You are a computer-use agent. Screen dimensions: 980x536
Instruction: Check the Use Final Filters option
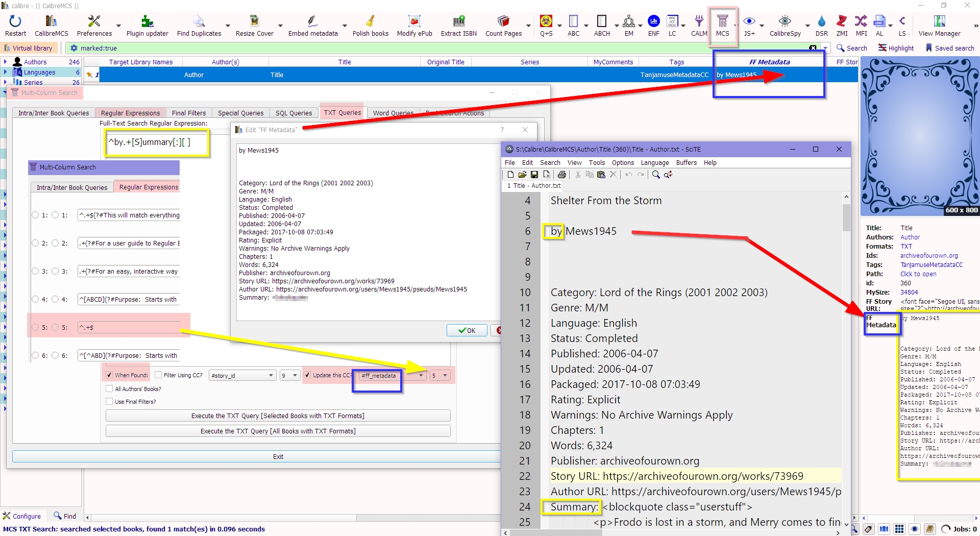(x=109, y=402)
